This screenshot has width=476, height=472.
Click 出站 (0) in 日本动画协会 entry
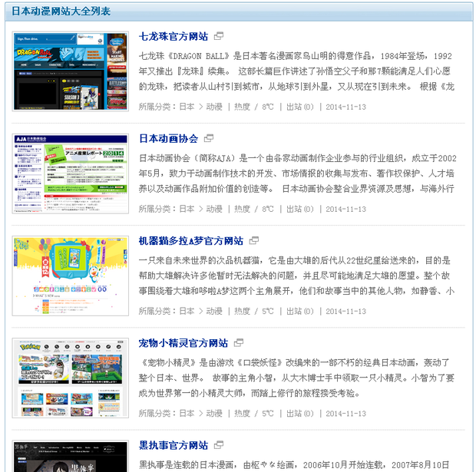tap(300, 209)
